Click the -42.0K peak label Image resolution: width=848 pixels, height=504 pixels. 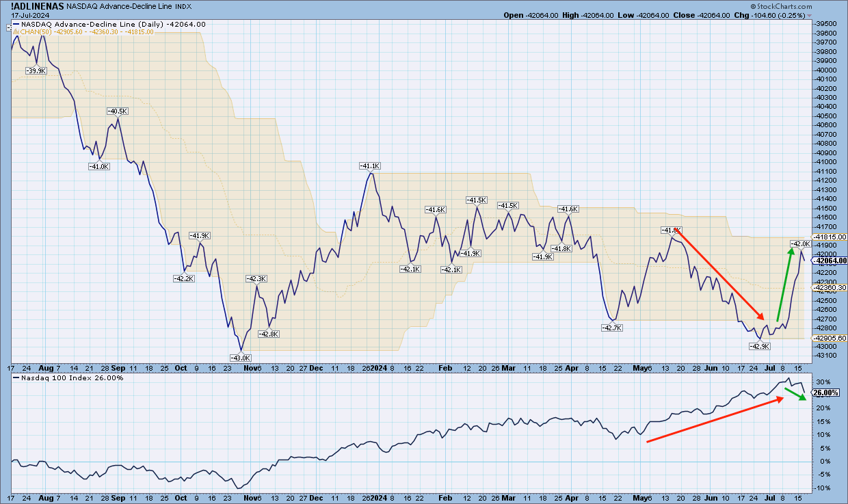tap(800, 243)
